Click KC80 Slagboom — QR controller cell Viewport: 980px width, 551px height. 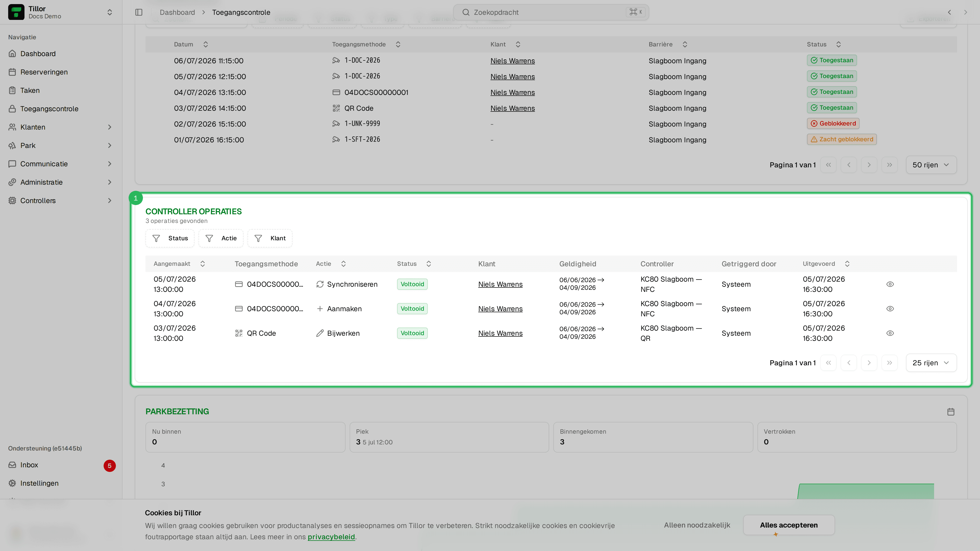[671, 333]
